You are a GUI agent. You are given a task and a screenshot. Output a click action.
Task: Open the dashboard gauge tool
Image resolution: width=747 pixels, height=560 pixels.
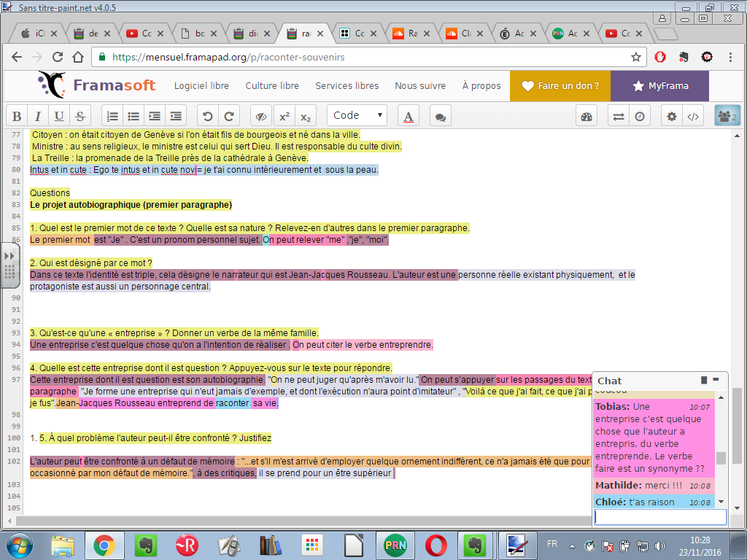pos(587,116)
